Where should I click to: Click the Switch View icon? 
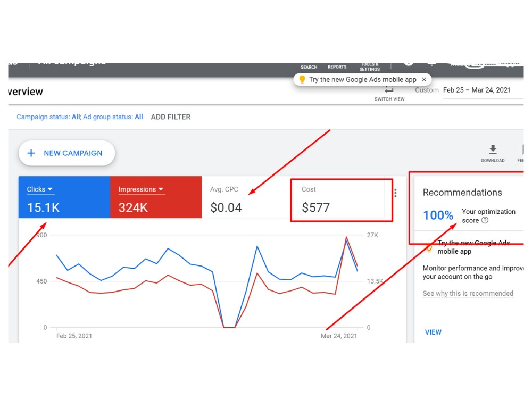[389, 92]
